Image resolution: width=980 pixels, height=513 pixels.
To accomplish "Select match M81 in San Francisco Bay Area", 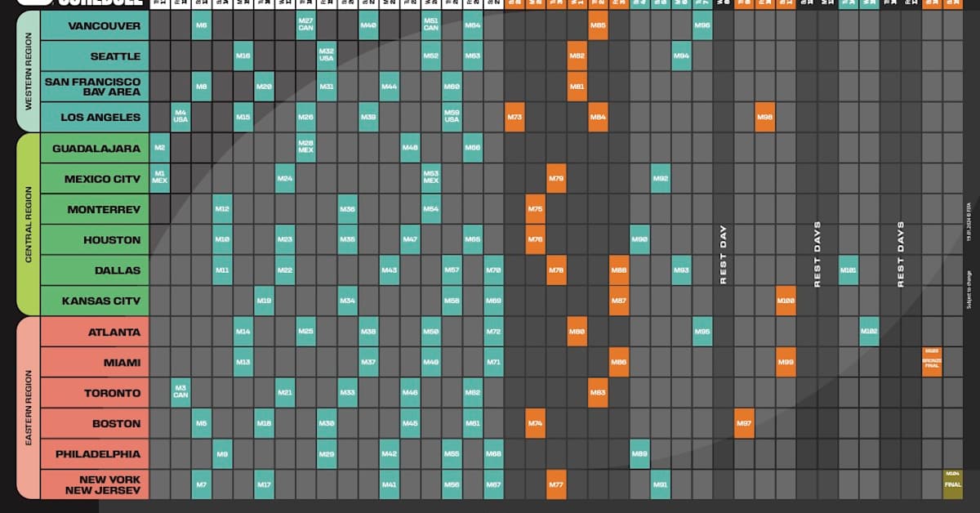I will [x=577, y=87].
